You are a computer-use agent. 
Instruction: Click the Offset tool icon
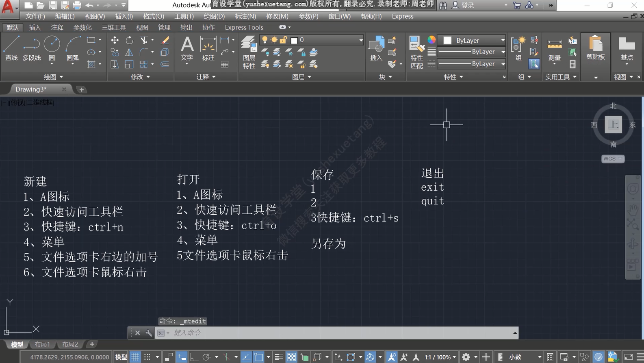(165, 64)
